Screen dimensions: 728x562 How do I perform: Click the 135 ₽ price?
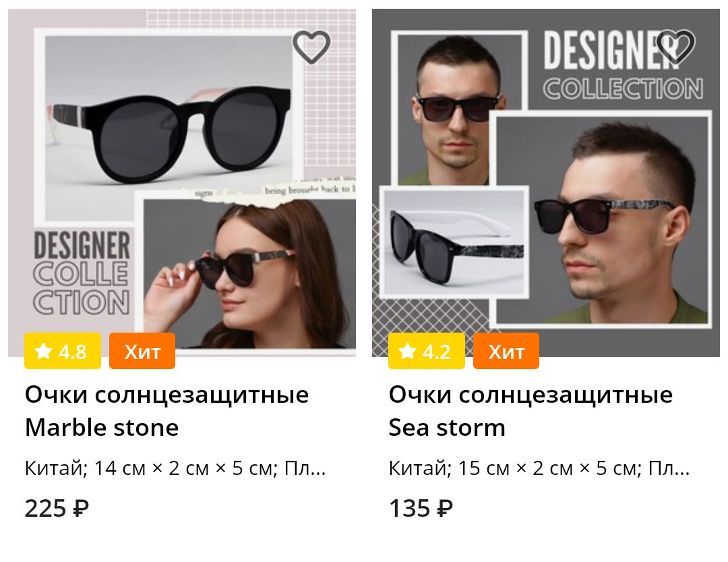coord(421,508)
